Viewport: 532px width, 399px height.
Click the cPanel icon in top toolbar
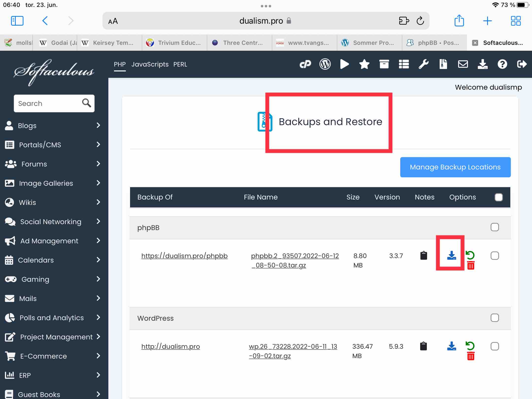(x=305, y=64)
